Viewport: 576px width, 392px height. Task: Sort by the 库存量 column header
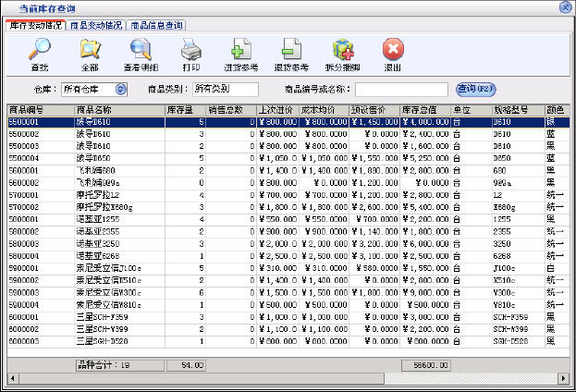178,109
